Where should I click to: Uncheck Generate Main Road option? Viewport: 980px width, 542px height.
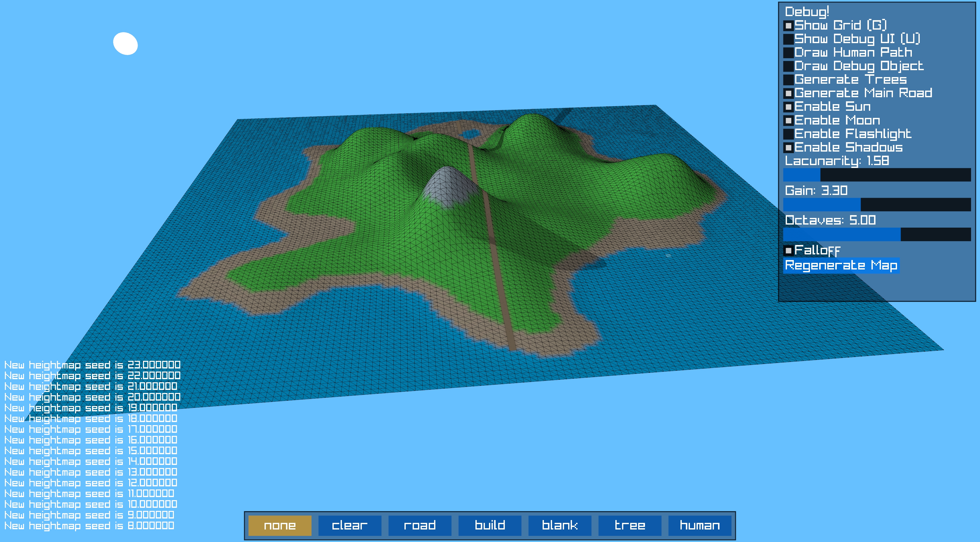(788, 93)
